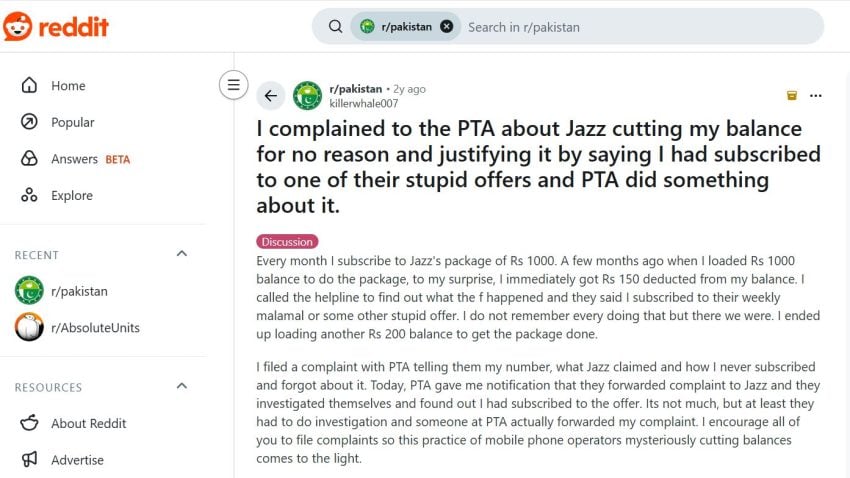Viewport: 850px width, 478px height.
Task: Open the r/pakistan community avatar
Action: 307,96
